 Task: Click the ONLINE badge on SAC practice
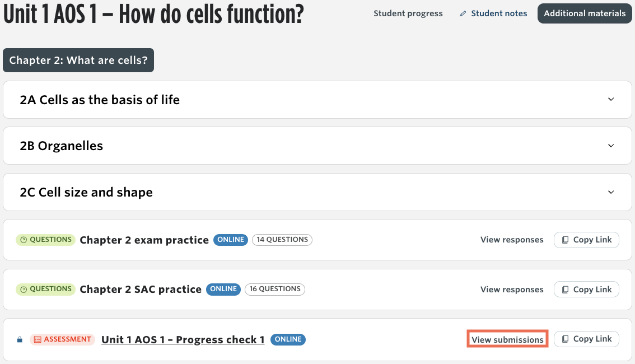(223, 289)
